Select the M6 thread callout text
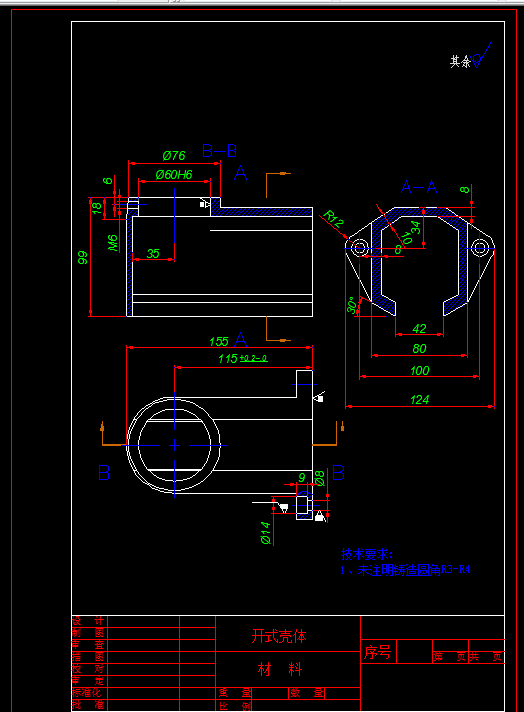The width and height of the screenshot is (524, 712). pos(113,242)
